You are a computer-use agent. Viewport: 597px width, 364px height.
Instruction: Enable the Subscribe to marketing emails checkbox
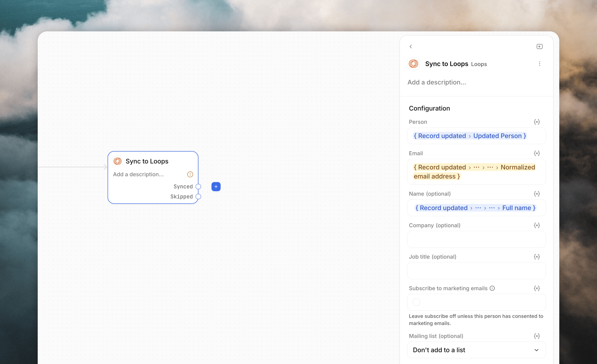click(x=416, y=302)
